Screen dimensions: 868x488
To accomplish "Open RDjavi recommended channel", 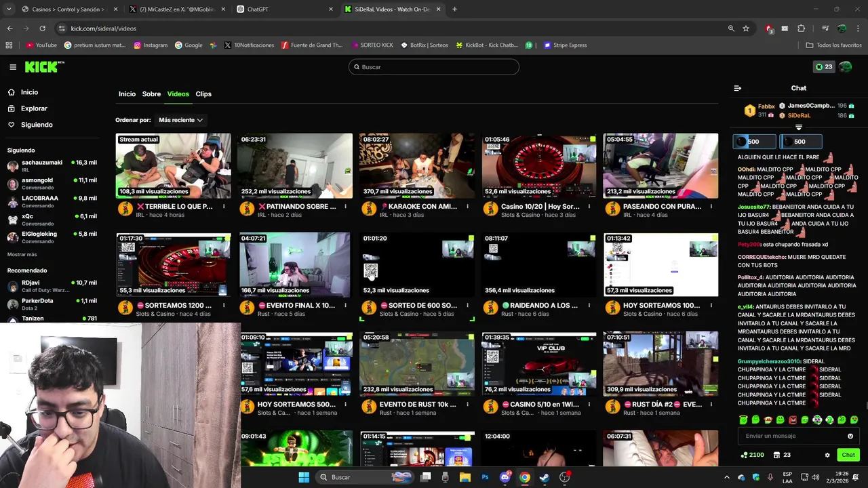I will pos(52,286).
